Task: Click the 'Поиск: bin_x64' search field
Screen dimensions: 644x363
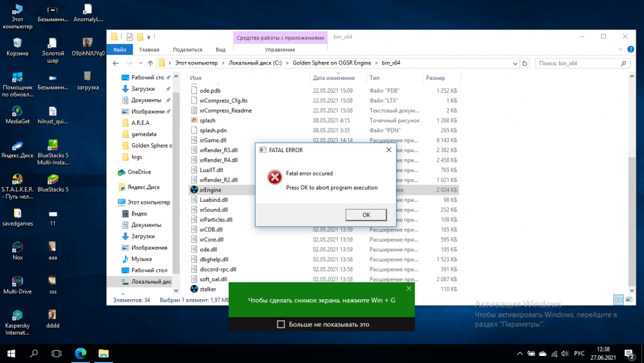Action: (580, 63)
